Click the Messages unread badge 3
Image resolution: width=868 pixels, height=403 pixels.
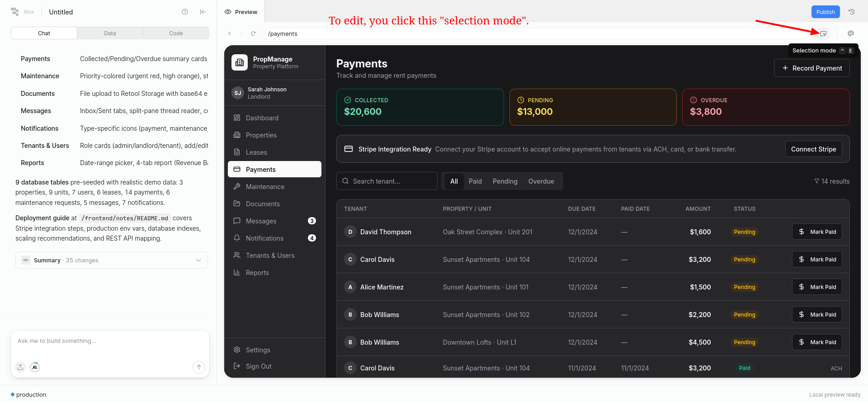pyautogui.click(x=312, y=221)
